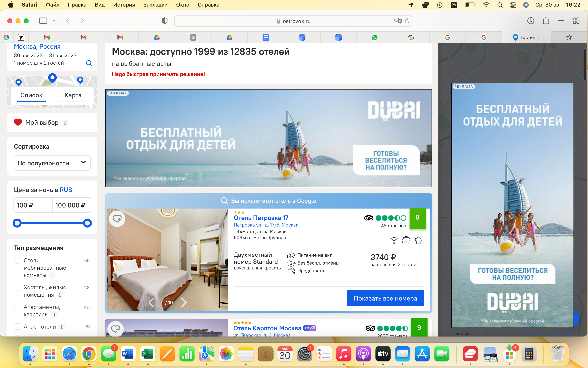Switch to the Гостин... browser tab
Screen dimensions: 588x368
point(526,37)
